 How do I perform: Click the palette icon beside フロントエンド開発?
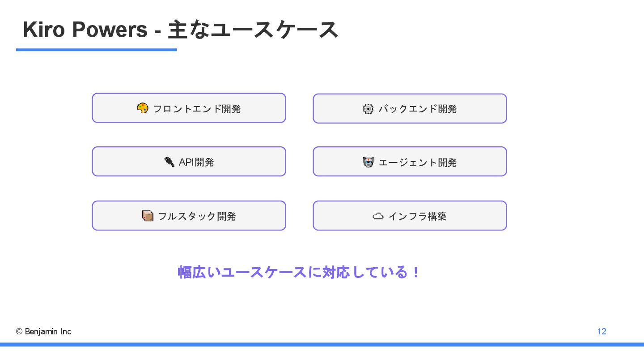point(143,108)
